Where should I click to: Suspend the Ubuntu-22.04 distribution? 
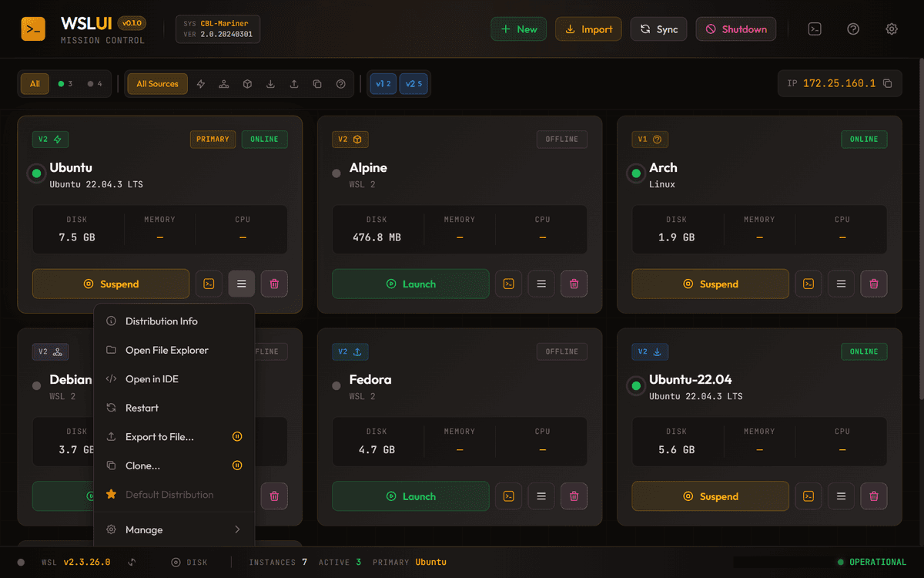click(710, 496)
